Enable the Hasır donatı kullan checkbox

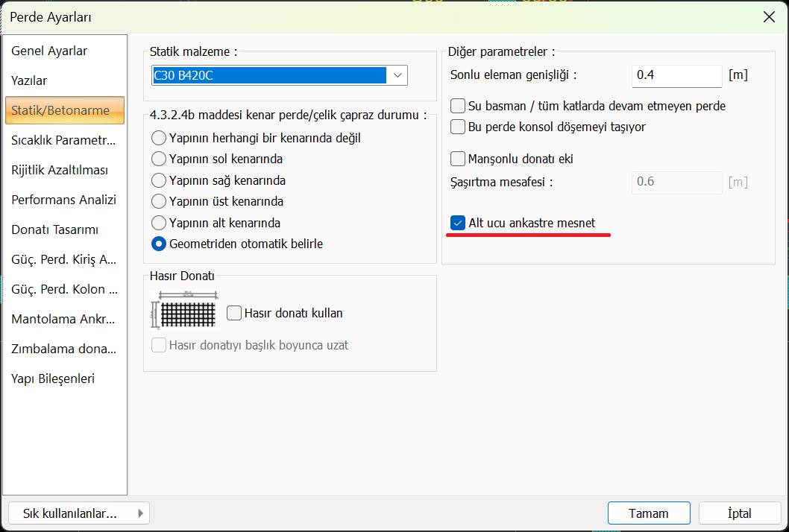(x=234, y=313)
